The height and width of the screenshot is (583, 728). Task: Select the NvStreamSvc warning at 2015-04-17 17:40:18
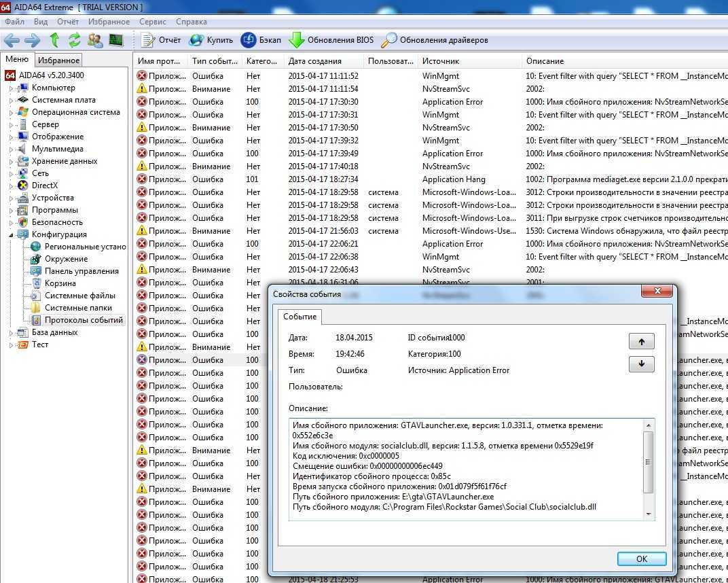click(432, 166)
